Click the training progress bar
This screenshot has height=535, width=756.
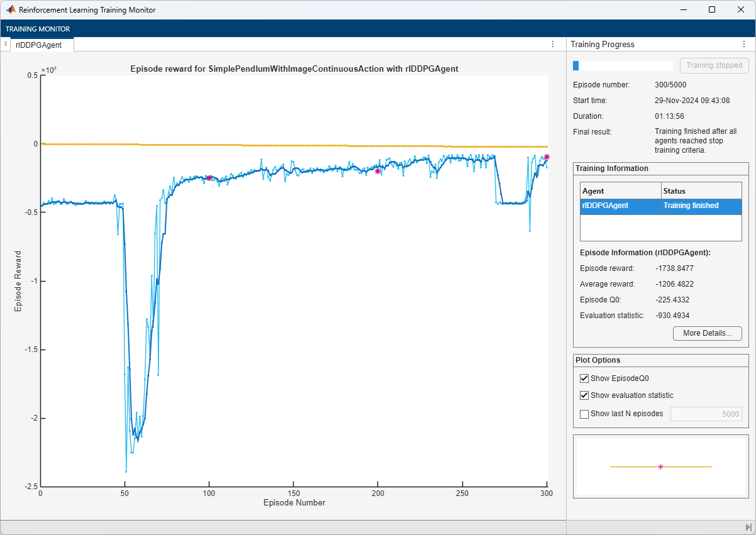623,65
